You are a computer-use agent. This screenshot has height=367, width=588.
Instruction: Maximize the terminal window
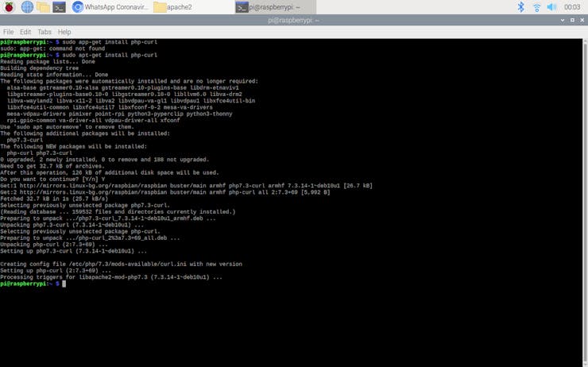pyautogui.click(x=572, y=20)
